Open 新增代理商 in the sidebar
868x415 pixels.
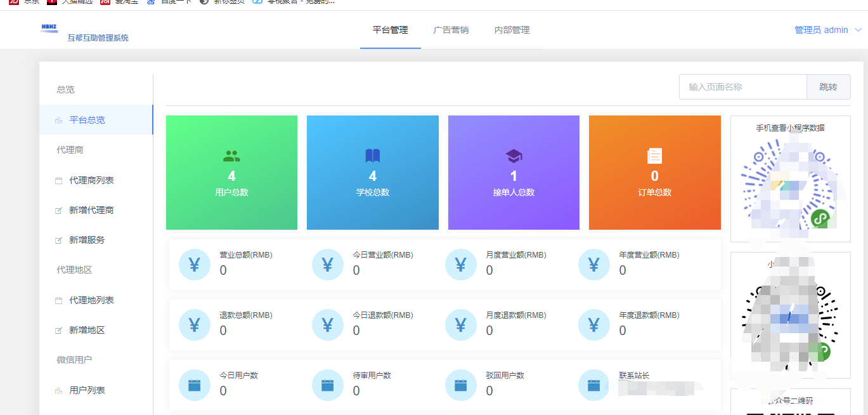(91, 210)
